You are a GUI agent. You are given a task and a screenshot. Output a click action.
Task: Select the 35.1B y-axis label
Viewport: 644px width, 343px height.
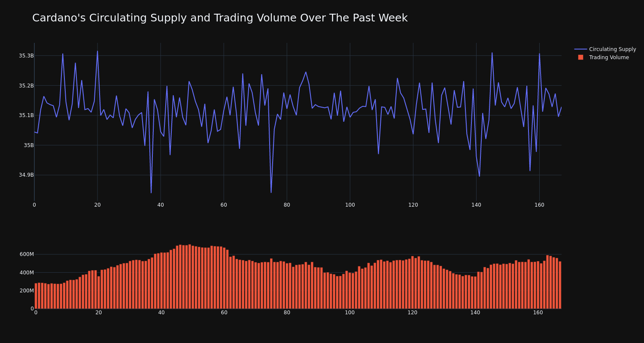click(26, 115)
